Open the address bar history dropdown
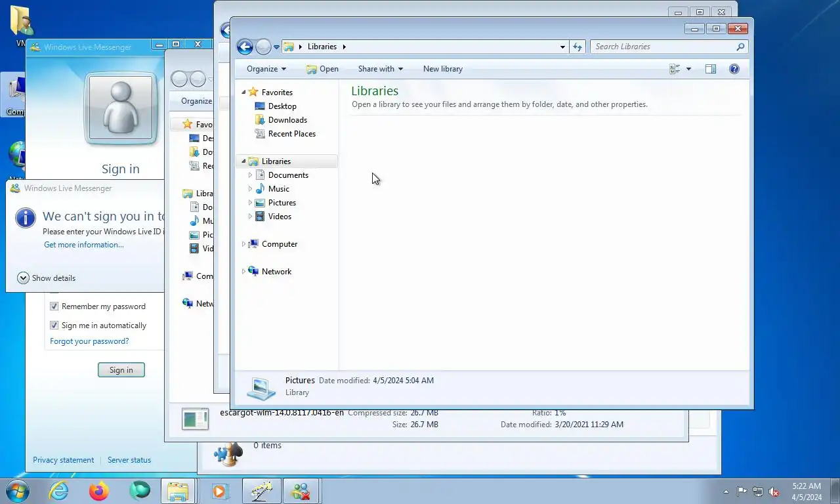The height and width of the screenshot is (504, 840). (562, 47)
